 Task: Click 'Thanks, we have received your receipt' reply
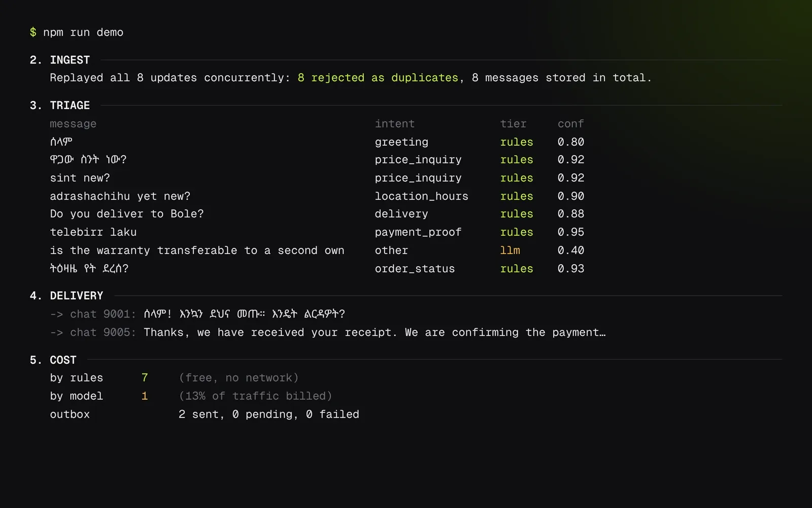pyautogui.click(x=268, y=332)
